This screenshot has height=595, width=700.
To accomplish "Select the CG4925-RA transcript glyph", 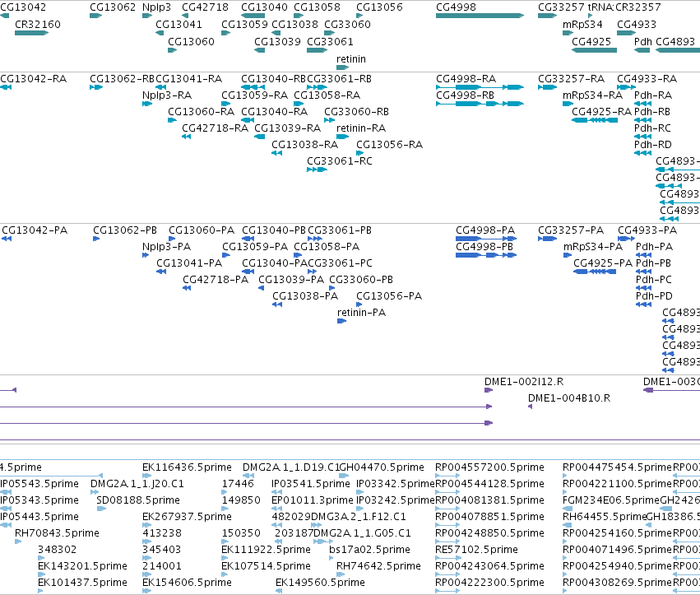I will click(595, 120).
